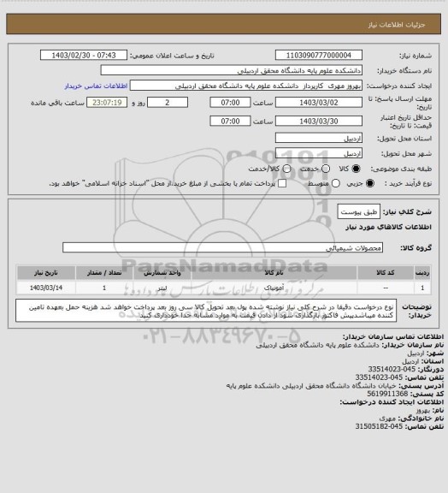Click the goods group field محصولات شیمیایی
Image resolution: width=448 pixels, height=493 pixels.
tap(222, 247)
